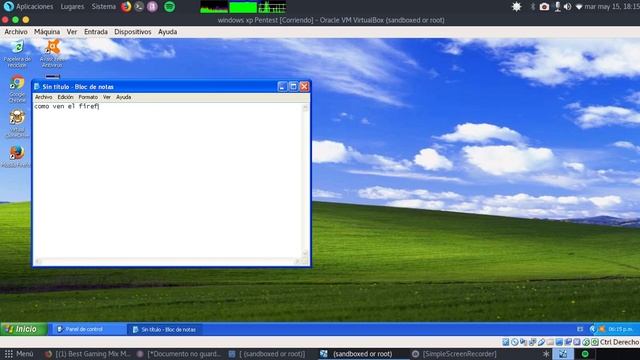The image size is (640, 360).
Task: Click the XP taskbar clock 06:15 p.m.
Action: pyautogui.click(x=620, y=329)
